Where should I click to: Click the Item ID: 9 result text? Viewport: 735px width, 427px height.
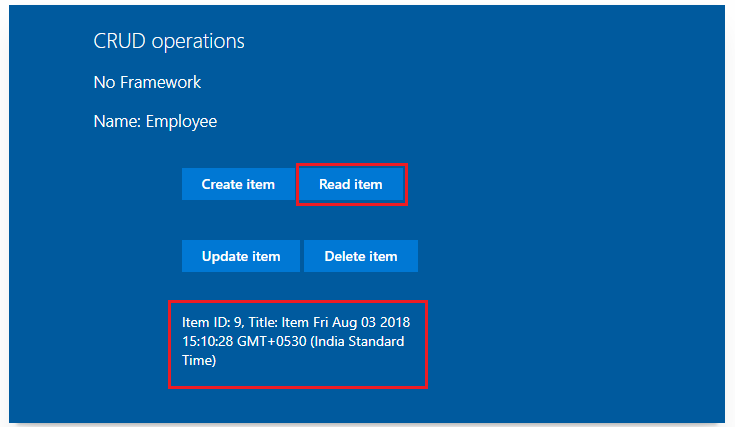[x=209, y=322]
